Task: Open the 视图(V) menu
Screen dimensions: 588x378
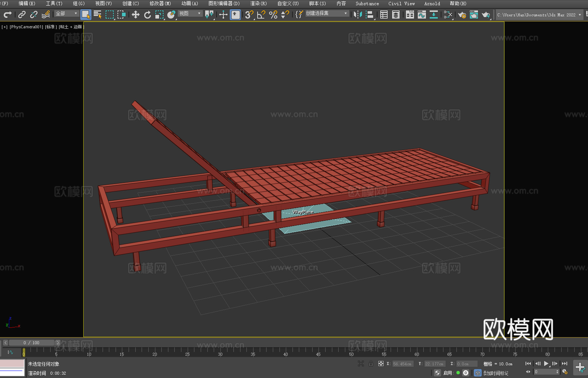Action: pyautogui.click(x=103, y=3)
